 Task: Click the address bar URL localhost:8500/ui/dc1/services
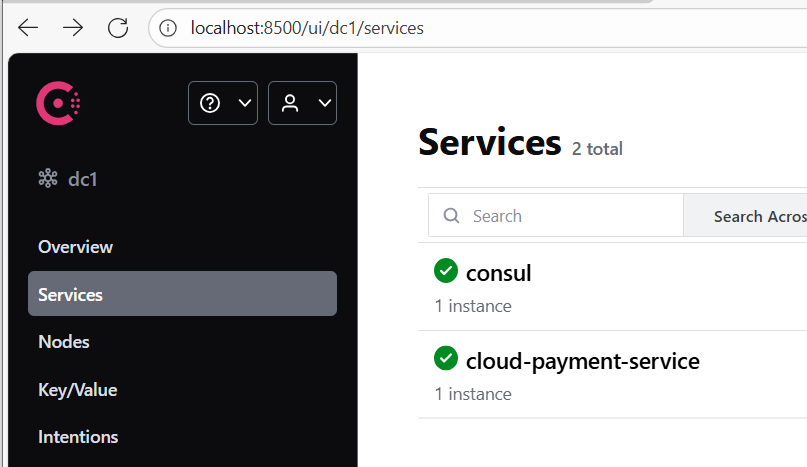tap(307, 28)
